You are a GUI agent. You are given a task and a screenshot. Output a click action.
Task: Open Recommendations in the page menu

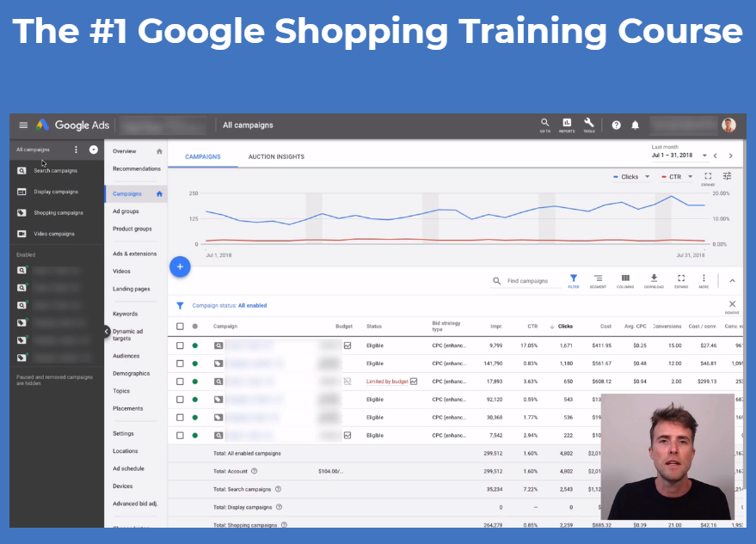[x=137, y=168]
